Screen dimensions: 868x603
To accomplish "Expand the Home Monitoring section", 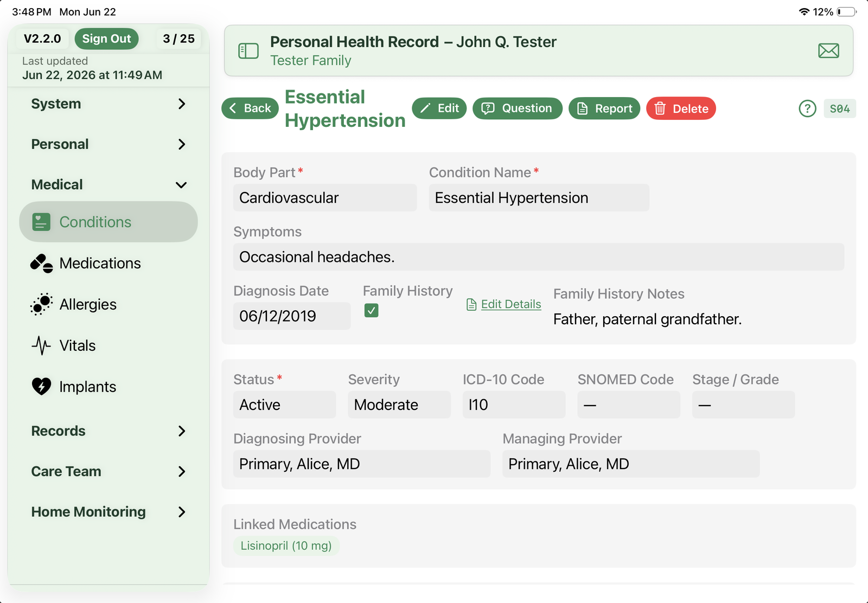I will pyautogui.click(x=108, y=512).
